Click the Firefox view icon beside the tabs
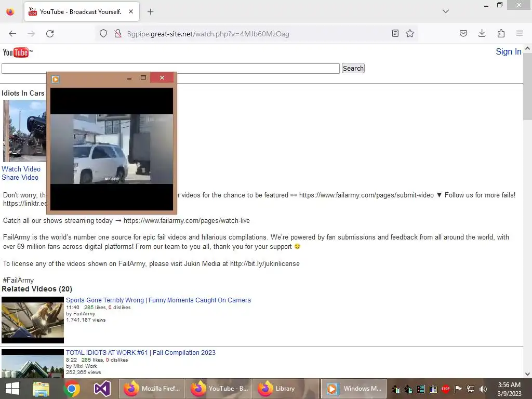532x399 pixels. pyautogui.click(x=10, y=11)
